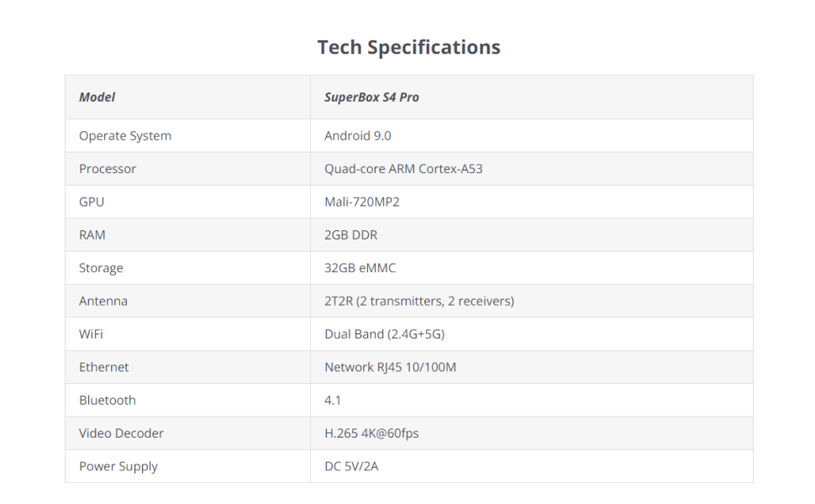Click the Android 9.0 value
The height and width of the screenshot is (504, 815).
[357, 136]
